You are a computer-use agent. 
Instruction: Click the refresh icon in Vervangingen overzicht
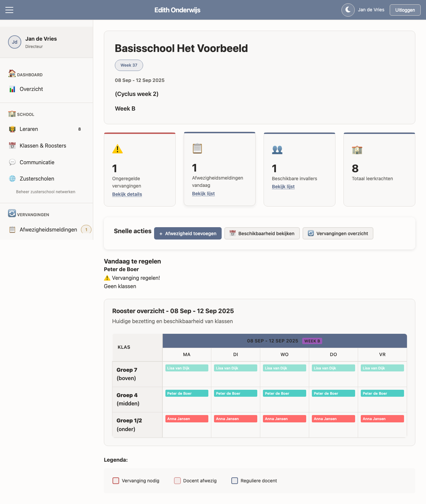click(x=311, y=234)
